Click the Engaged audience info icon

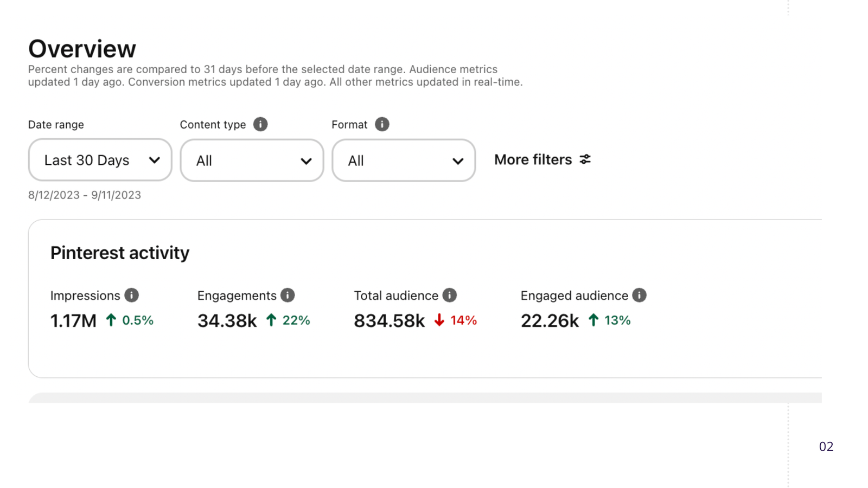pyautogui.click(x=639, y=295)
